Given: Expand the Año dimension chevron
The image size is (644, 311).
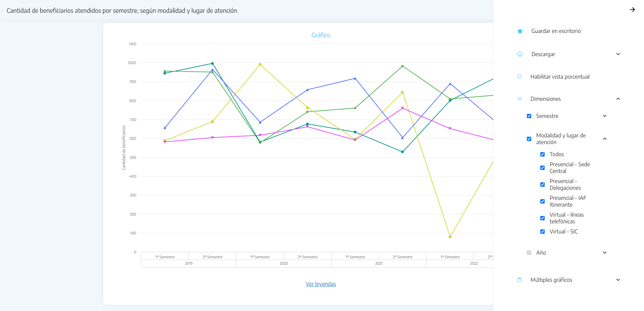Looking at the screenshot, I should pyautogui.click(x=605, y=253).
